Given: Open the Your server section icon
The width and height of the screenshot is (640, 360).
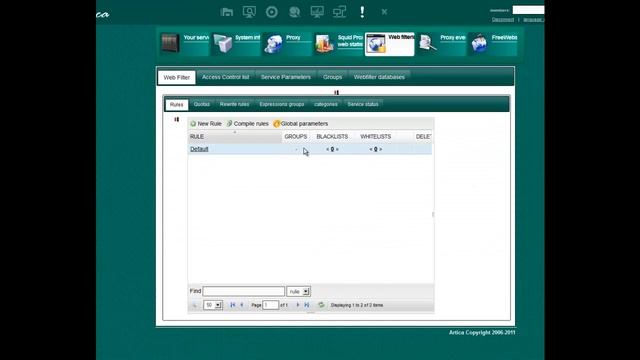Looking at the screenshot, I should point(170,44).
